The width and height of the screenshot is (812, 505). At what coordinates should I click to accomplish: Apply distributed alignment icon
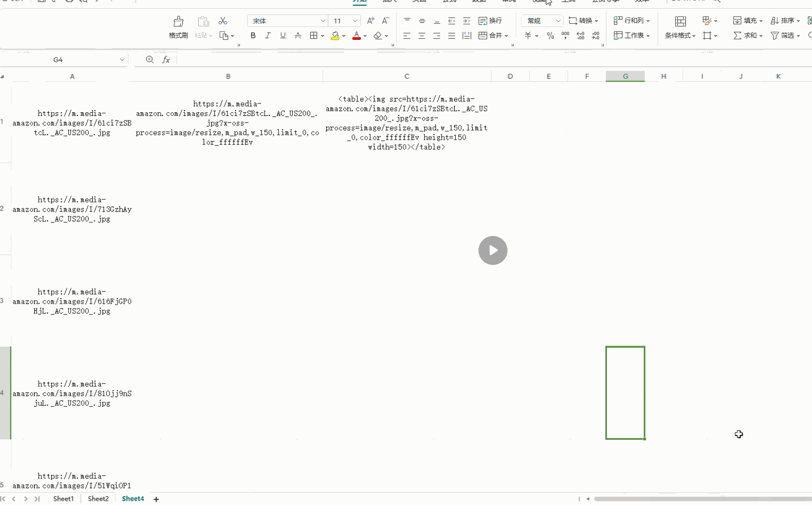(467, 36)
